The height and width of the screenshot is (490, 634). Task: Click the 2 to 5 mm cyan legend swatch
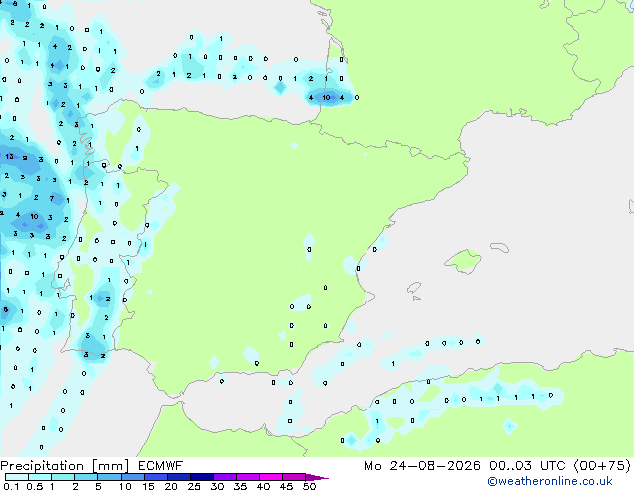tap(87, 477)
